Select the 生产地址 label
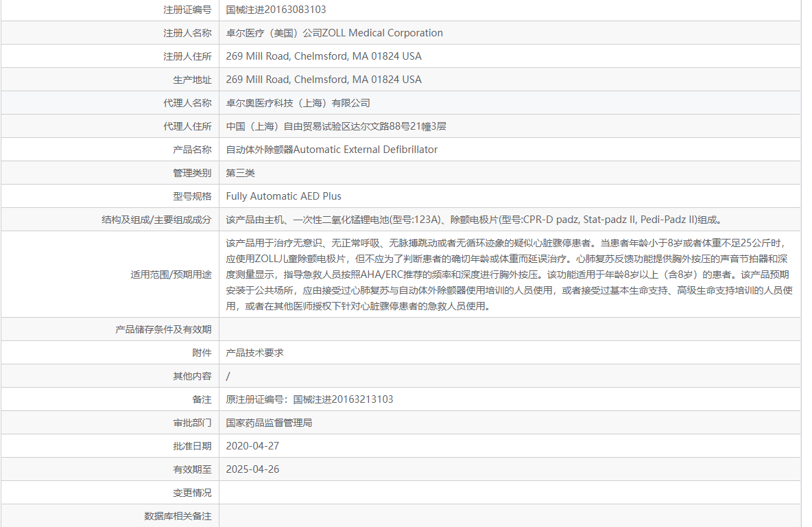Image resolution: width=812 pixels, height=527 pixels. (192, 80)
